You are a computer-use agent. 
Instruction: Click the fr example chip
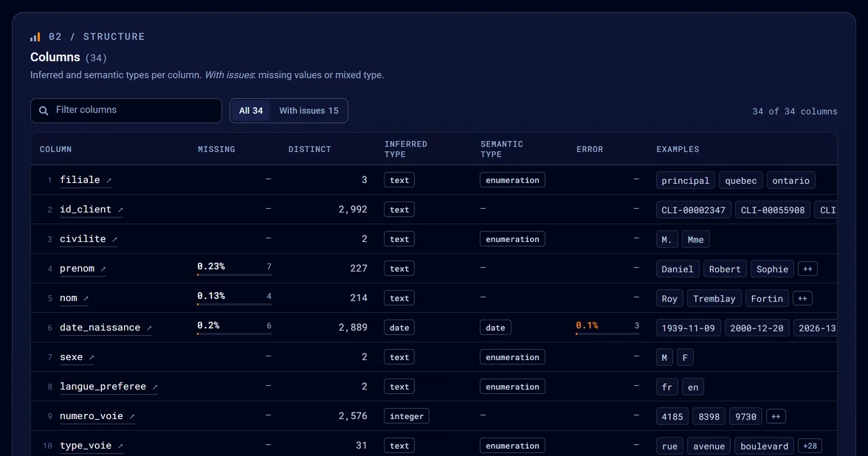666,387
